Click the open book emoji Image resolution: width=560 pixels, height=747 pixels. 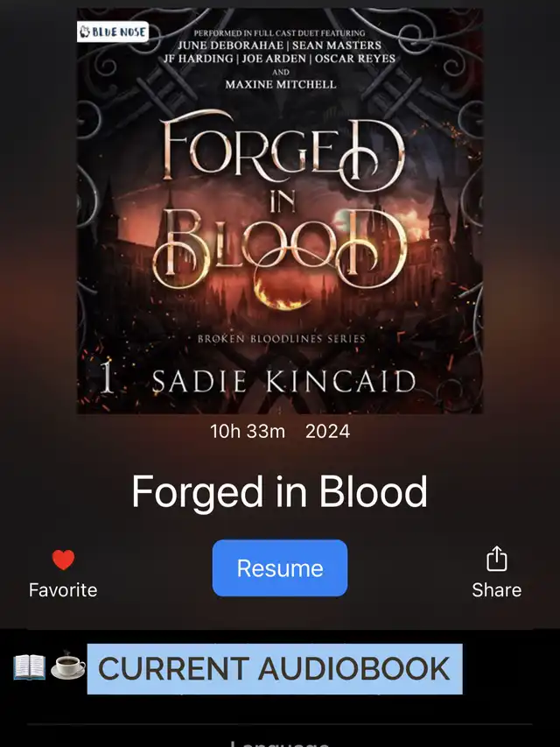tap(30, 667)
